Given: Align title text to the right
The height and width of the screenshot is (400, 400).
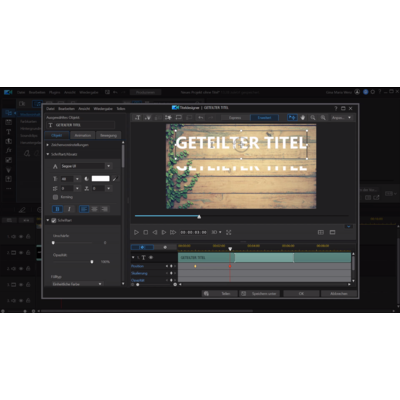Looking at the screenshot, I should [x=105, y=209].
